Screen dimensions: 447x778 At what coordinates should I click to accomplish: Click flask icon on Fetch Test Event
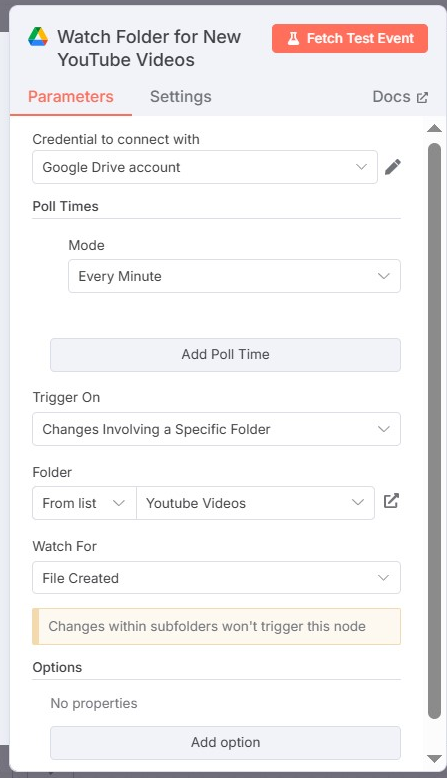(293, 39)
